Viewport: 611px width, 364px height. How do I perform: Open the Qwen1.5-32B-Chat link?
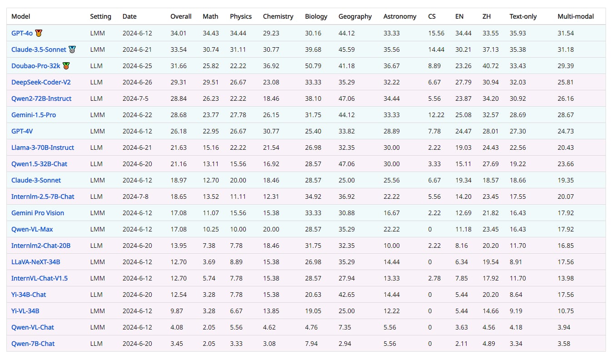coord(39,164)
